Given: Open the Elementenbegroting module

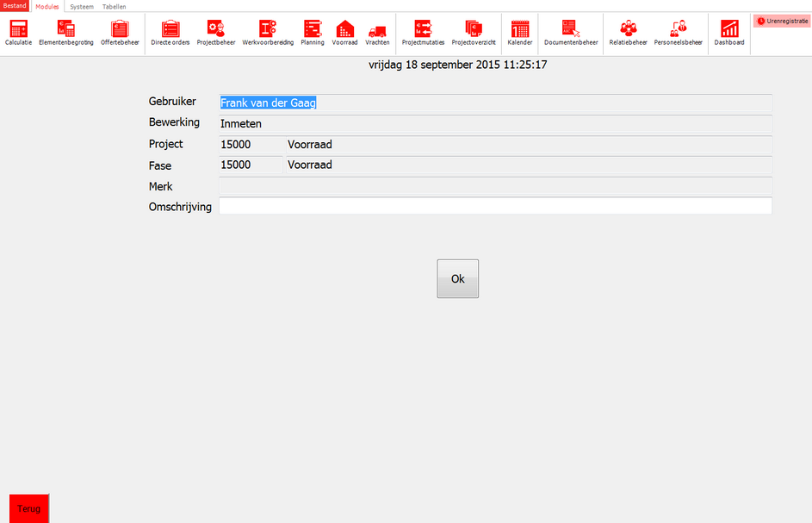Looking at the screenshot, I should [66, 34].
